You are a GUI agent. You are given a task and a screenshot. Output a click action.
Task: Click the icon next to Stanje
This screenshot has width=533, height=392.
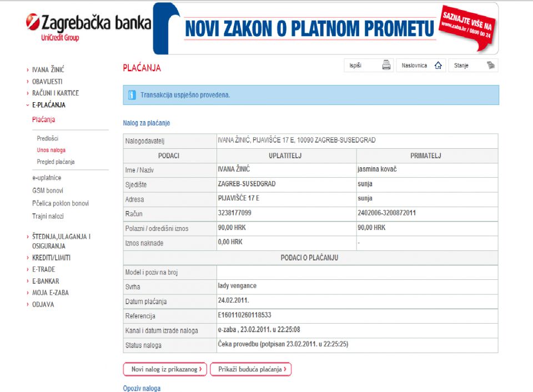(490, 65)
